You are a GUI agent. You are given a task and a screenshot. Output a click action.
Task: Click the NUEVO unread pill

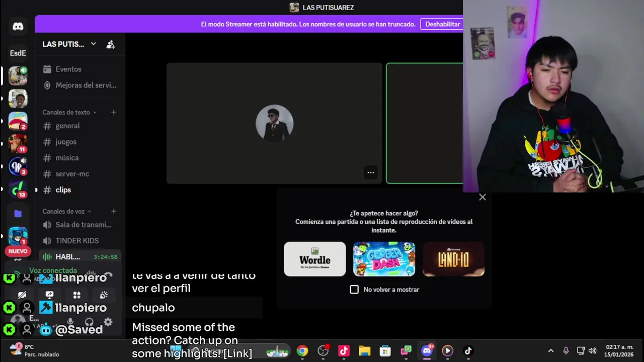coord(18,251)
